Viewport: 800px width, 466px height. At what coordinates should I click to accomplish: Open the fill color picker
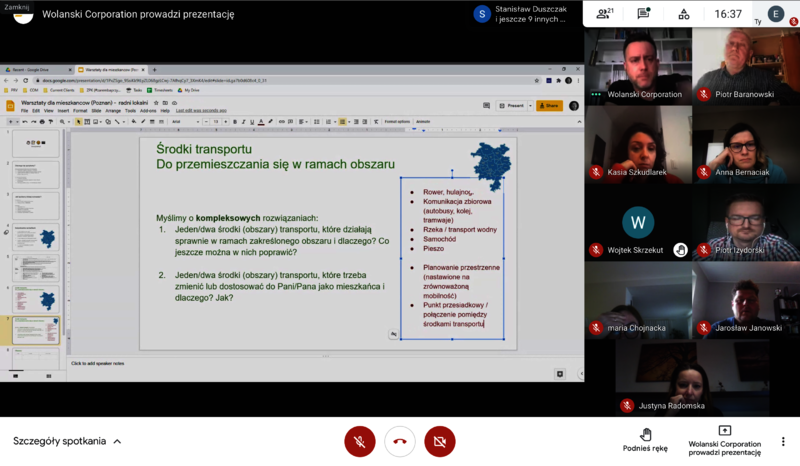point(134,121)
